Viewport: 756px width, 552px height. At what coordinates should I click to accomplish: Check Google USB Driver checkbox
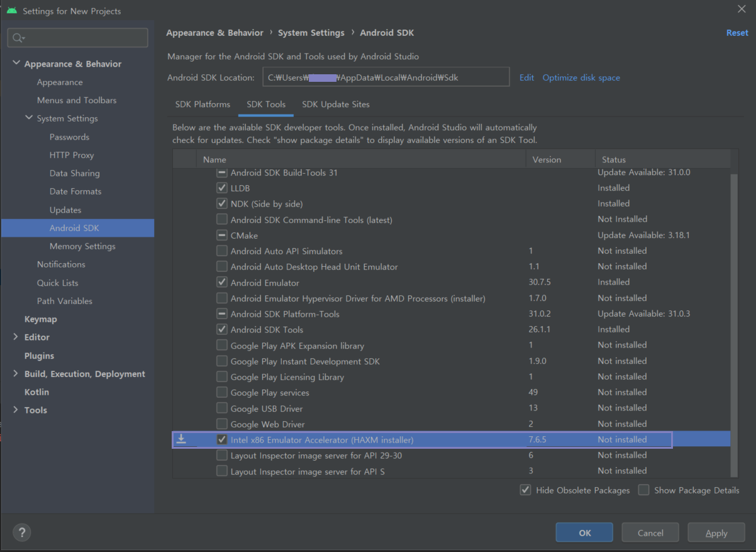(x=221, y=408)
